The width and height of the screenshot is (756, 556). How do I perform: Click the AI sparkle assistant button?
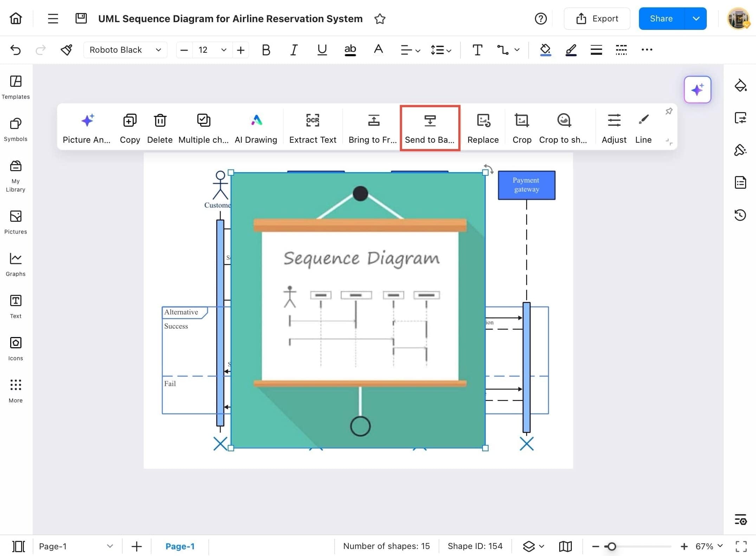[x=697, y=90]
